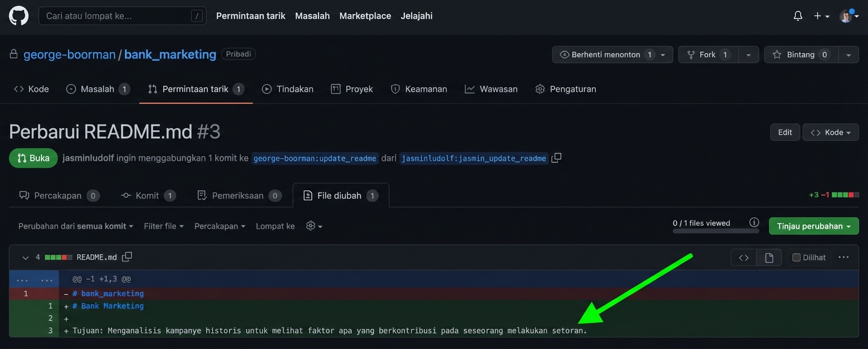Click the green Buka status badge

click(x=34, y=158)
